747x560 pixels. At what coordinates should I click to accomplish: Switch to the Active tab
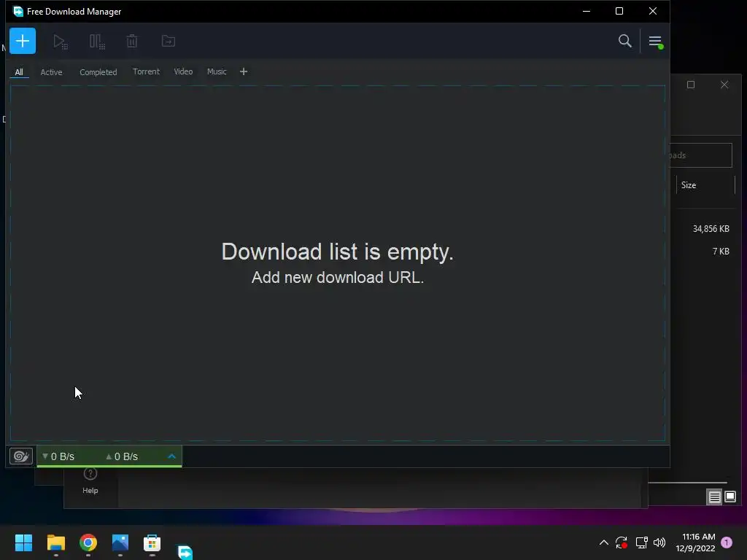pos(52,72)
